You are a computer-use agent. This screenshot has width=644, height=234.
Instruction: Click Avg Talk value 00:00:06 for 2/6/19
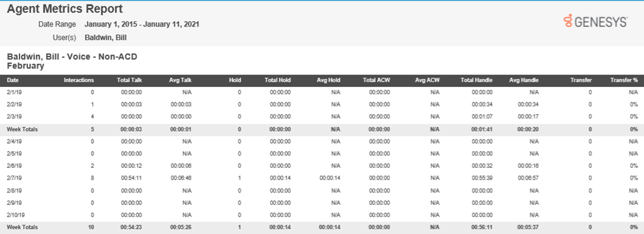tap(181, 166)
